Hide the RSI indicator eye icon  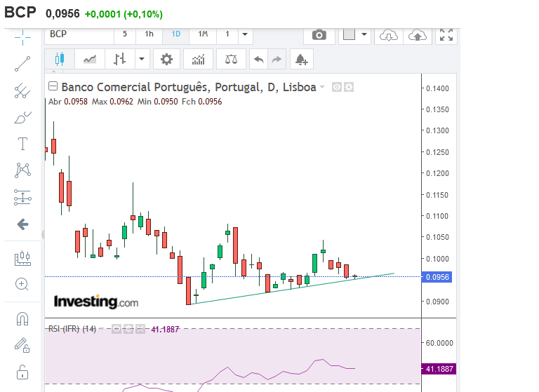tap(117, 329)
